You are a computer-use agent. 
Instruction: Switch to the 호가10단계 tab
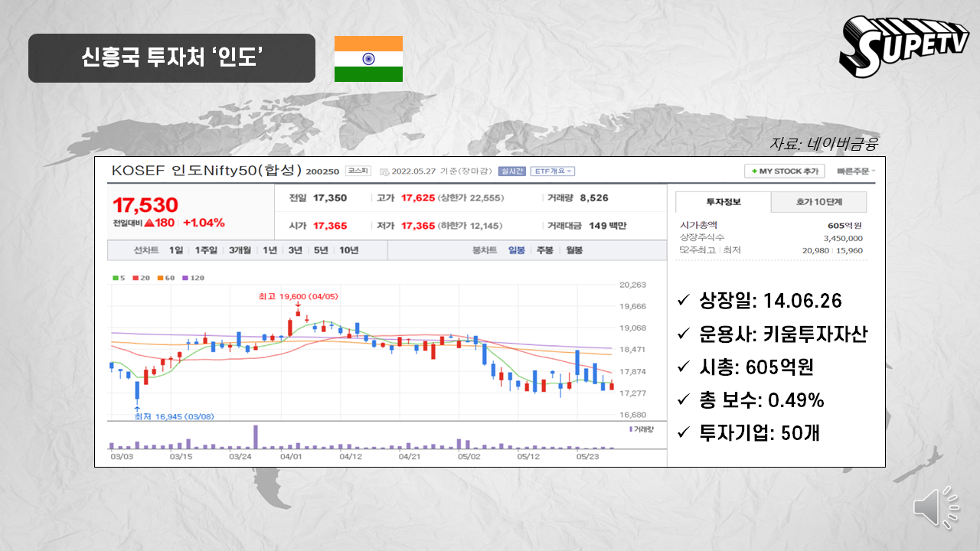[818, 202]
